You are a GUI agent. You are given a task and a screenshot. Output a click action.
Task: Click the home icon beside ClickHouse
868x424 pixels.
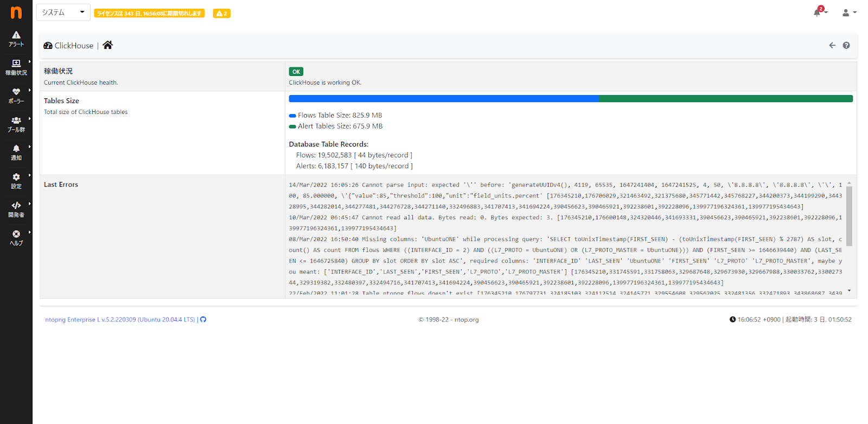(x=107, y=45)
